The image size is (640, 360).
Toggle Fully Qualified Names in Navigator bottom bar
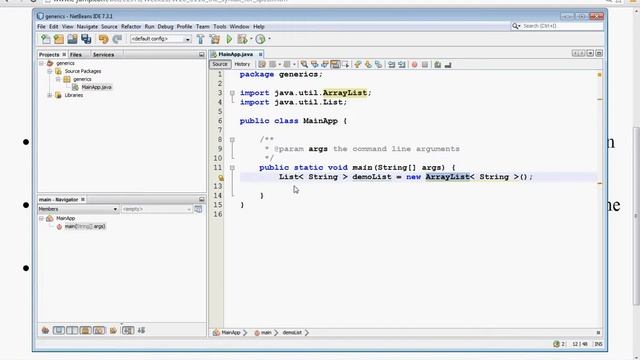tap(113, 330)
